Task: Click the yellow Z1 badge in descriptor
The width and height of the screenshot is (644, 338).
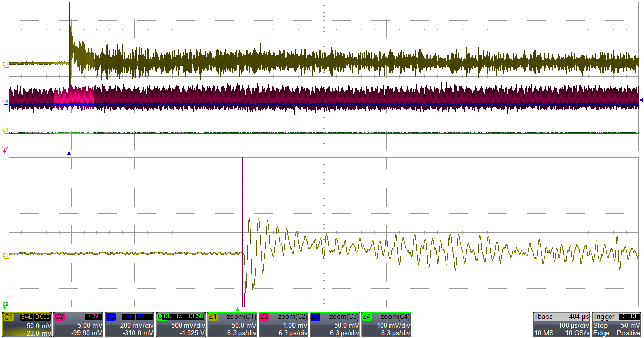Action: click(213, 317)
